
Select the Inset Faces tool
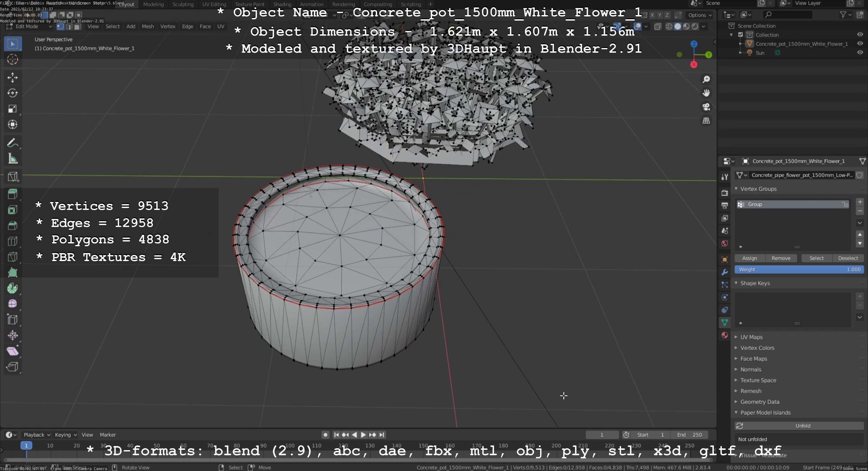tap(12, 210)
